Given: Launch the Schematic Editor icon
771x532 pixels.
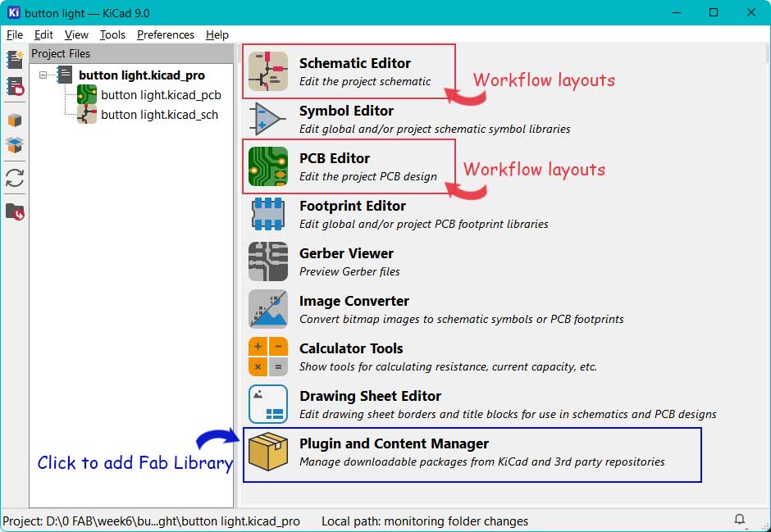Looking at the screenshot, I should [268, 71].
